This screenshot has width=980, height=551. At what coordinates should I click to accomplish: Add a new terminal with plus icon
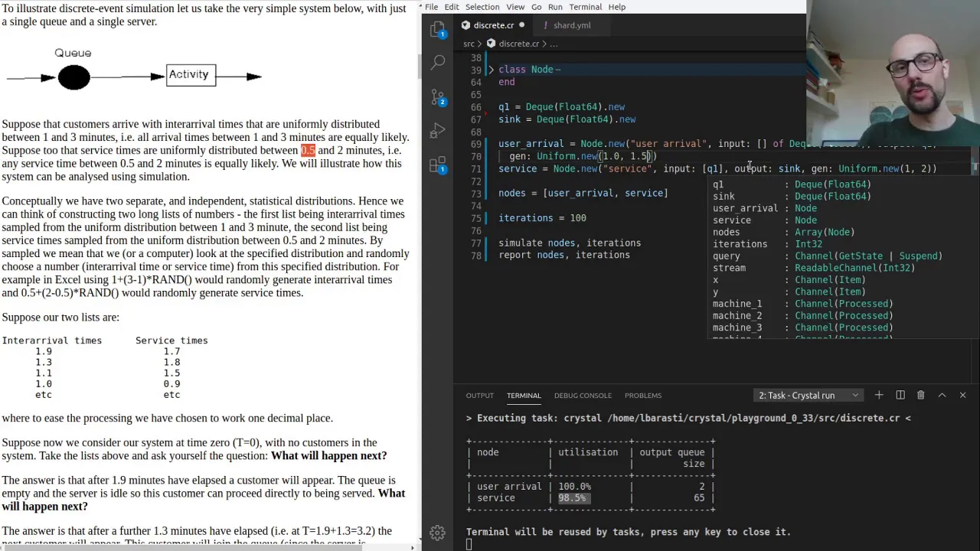click(x=879, y=395)
